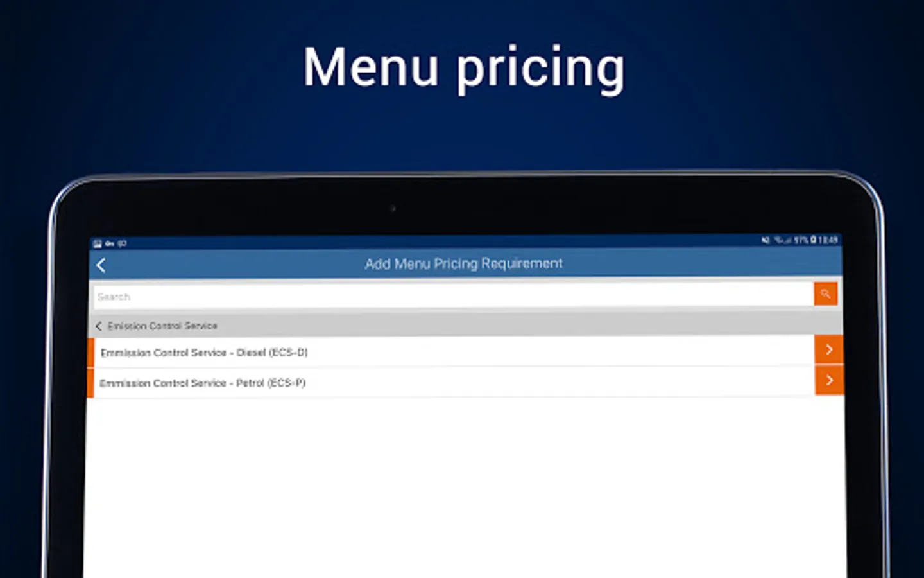
Task: Open the Petrol (ECS-P) row chevron
Action: pyautogui.click(x=829, y=380)
